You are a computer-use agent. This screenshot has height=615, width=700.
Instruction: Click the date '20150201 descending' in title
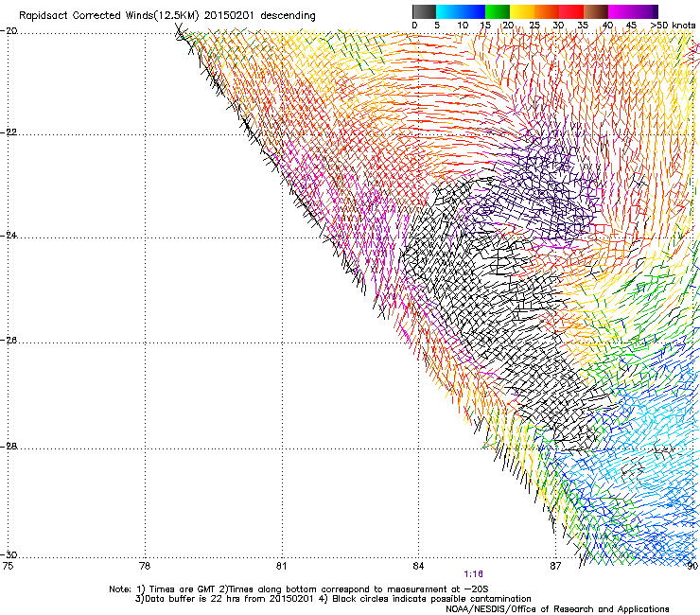click(x=260, y=16)
